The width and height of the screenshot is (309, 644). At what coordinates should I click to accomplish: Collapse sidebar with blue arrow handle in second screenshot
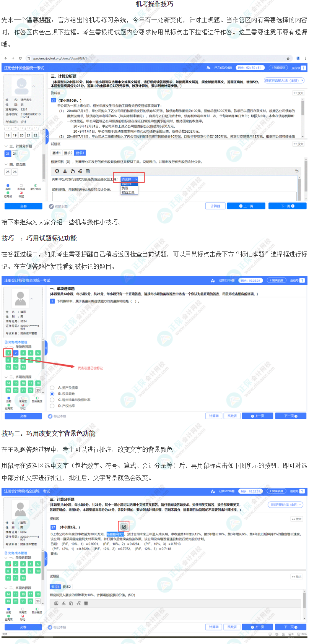46,348
